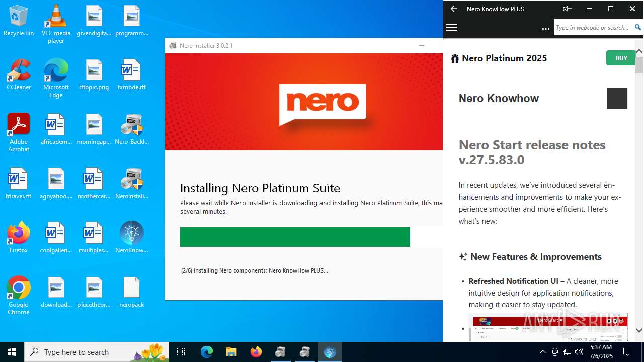Select mothercar... Word document icon
This screenshot has width=644, height=362.
[x=94, y=184]
